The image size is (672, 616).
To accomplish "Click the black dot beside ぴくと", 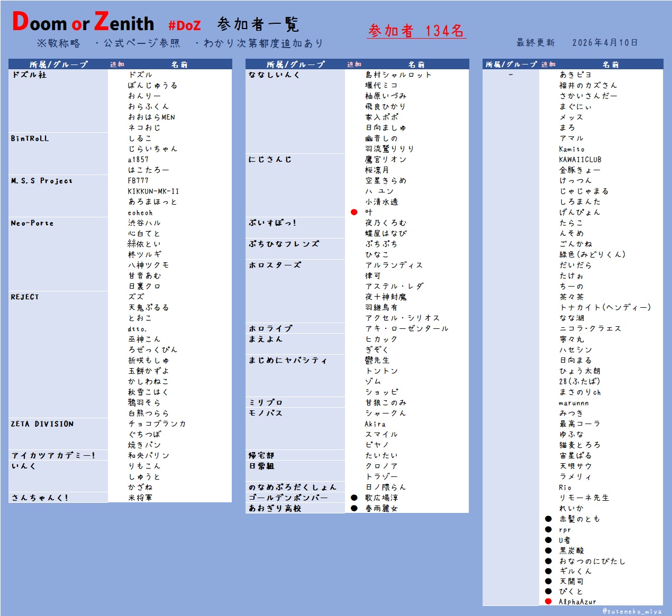I will pyautogui.click(x=548, y=591).
